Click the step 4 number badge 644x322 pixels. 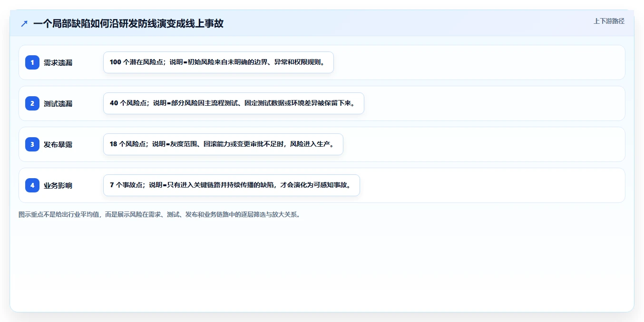tap(32, 185)
